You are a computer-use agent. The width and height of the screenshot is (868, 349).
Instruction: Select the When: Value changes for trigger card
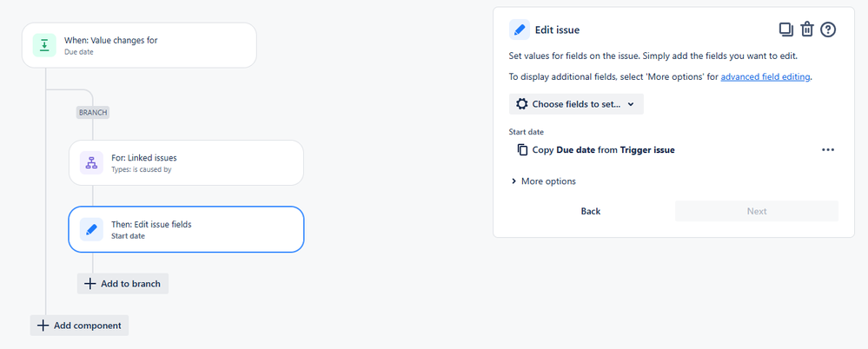pyautogui.click(x=139, y=45)
